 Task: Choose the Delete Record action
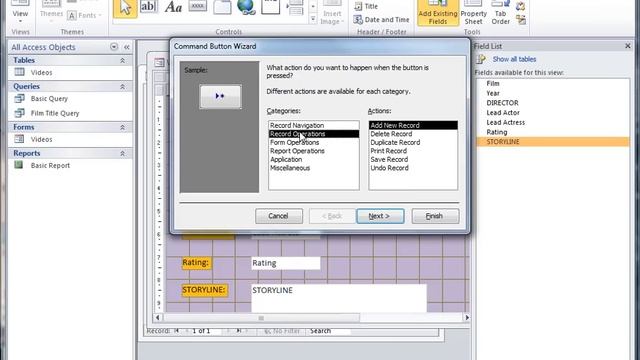click(413, 134)
